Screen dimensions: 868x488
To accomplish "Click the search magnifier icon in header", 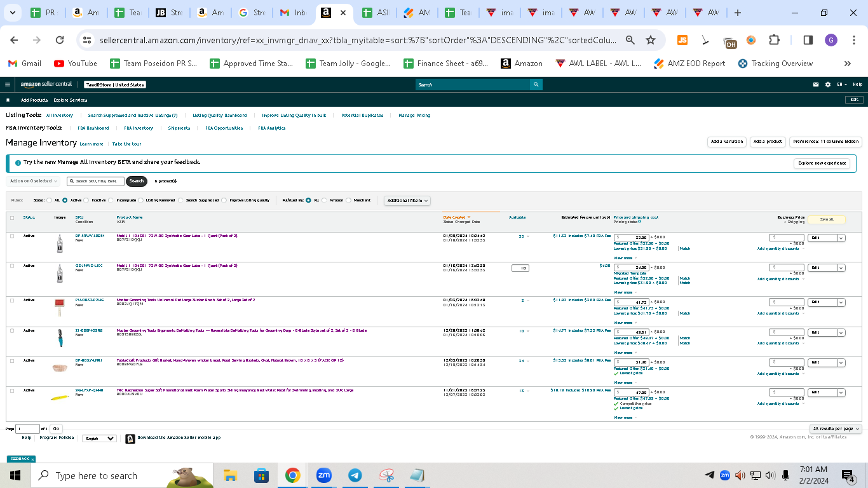I will (536, 85).
